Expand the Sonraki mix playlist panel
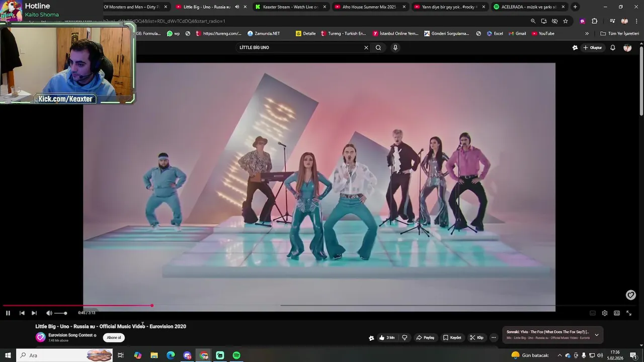The height and width of the screenshot is (362, 644). pos(597,335)
